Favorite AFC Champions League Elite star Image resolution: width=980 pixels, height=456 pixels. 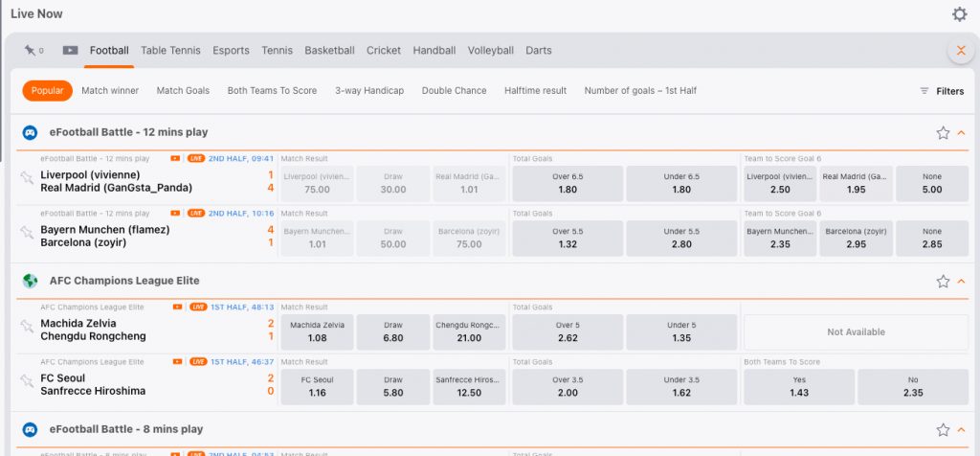click(943, 282)
